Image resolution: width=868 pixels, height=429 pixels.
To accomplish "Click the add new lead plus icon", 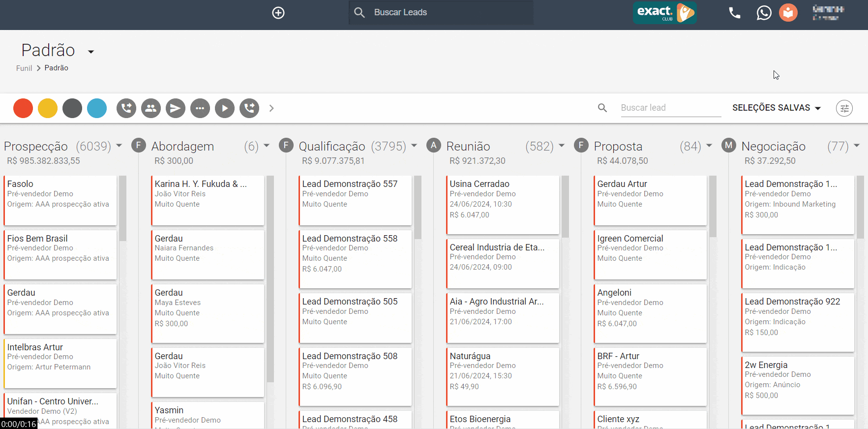I will point(278,13).
